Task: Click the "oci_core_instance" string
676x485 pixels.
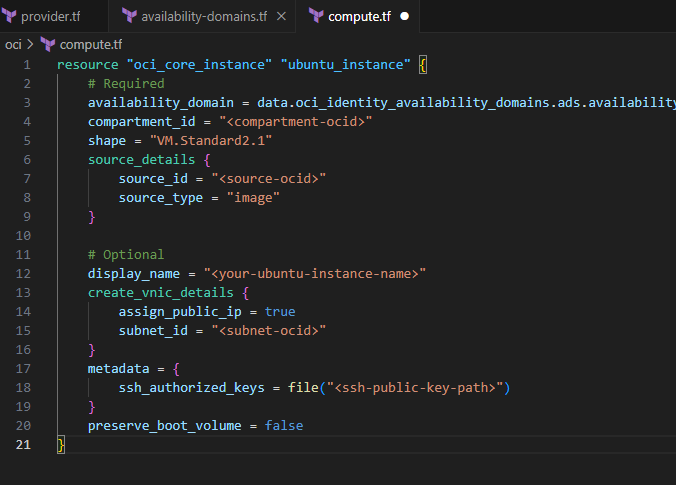Action: coord(199,65)
